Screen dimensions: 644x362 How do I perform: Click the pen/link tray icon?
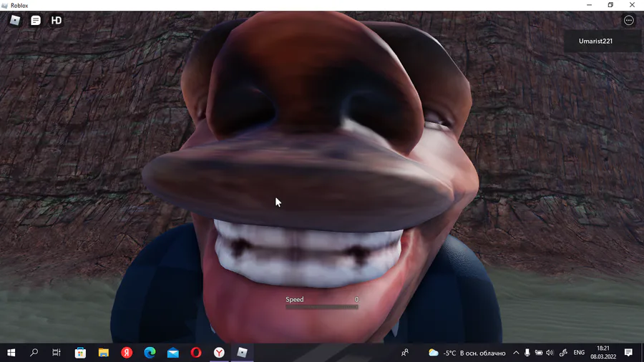563,353
